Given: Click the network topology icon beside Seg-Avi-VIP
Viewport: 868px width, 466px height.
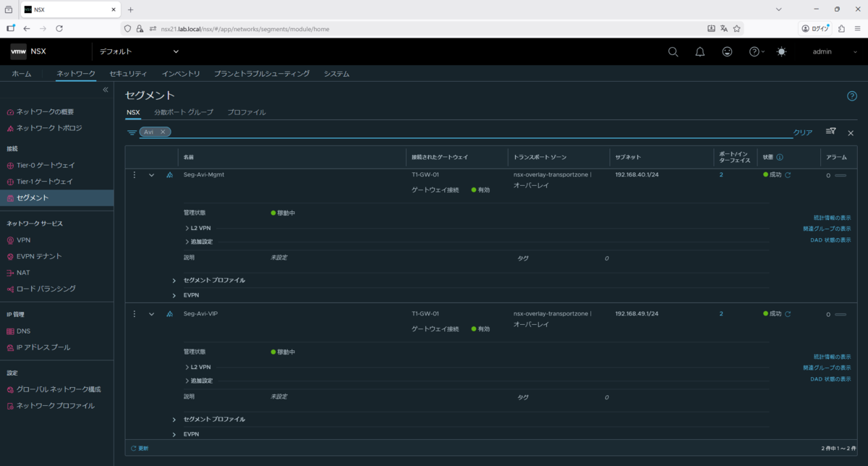Looking at the screenshot, I should coord(168,313).
